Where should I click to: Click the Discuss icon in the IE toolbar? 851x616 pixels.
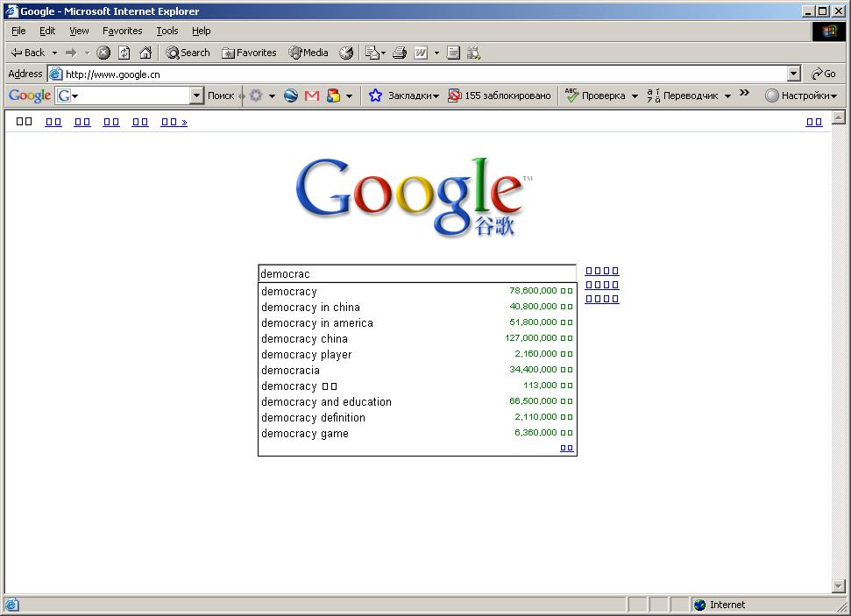(x=453, y=53)
